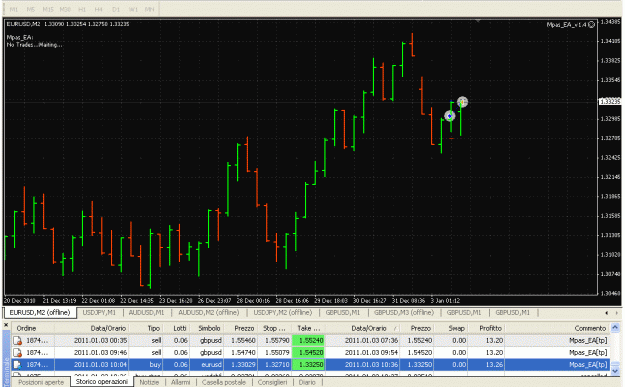This screenshot has height=387, width=625.
Task: Sort by Profitto column header
Action: pos(486,328)
